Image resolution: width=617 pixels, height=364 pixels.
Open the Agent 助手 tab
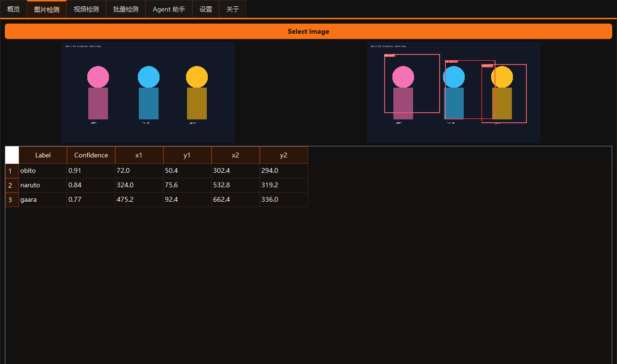click(169, 9)
